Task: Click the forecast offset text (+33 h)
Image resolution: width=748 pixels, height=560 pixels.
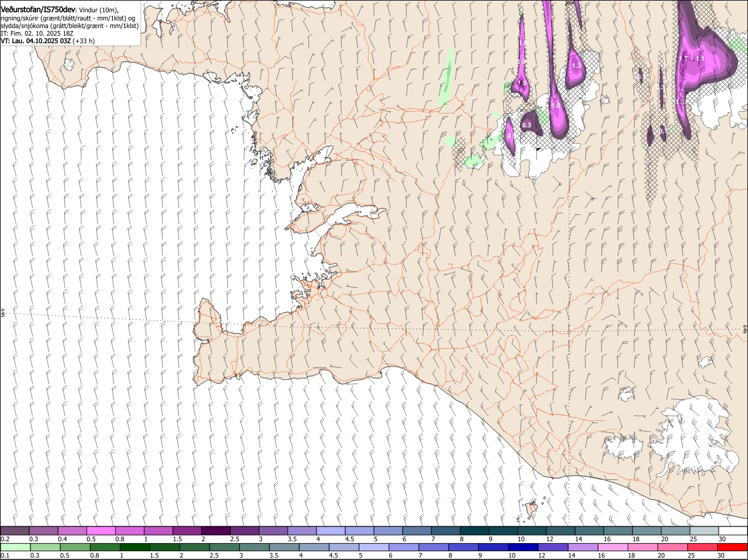Action: click(84, 41)
